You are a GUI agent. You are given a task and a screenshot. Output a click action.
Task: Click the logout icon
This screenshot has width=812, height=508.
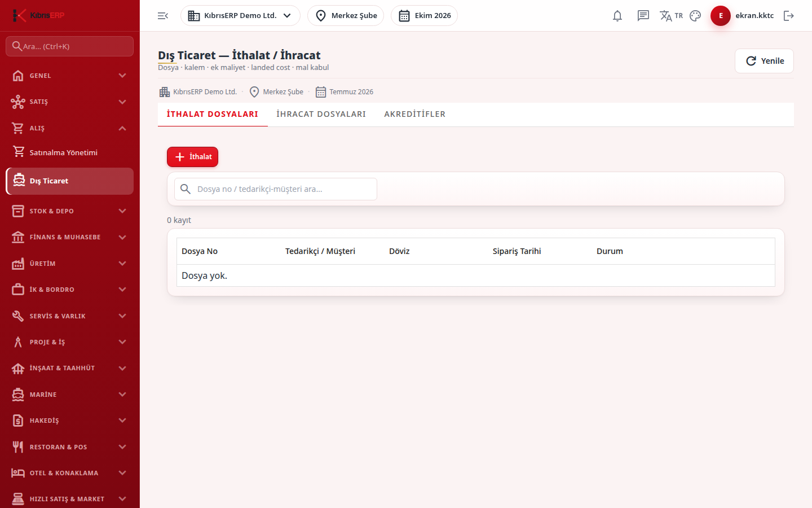pyautogui.click(x=789, y=16)
